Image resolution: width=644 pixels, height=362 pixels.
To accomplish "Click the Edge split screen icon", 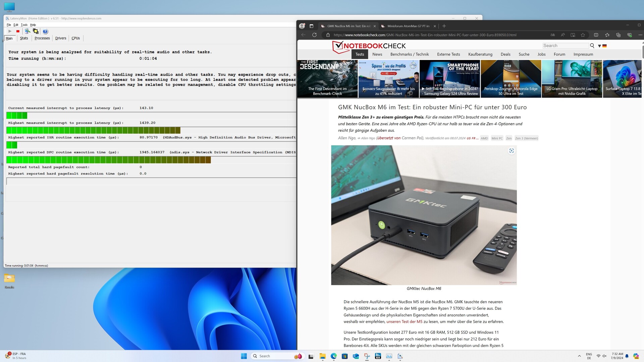I will [596, 35].
